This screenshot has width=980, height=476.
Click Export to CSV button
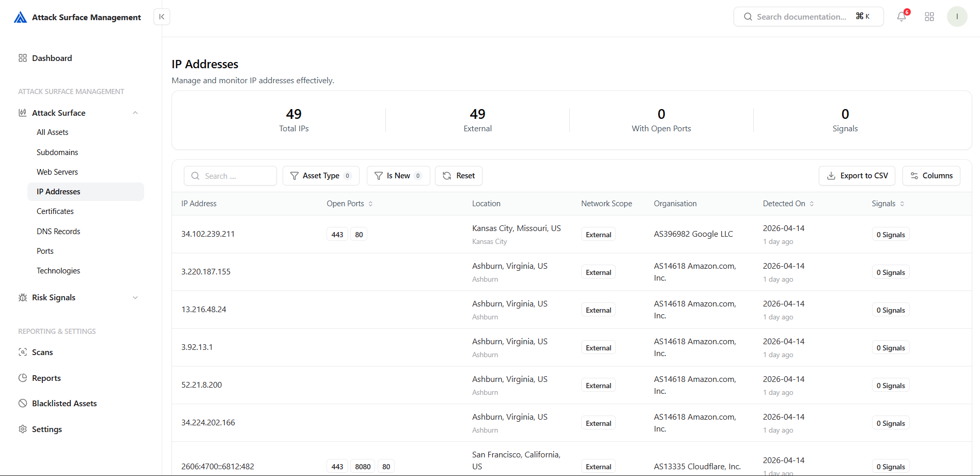click(858, 176)
